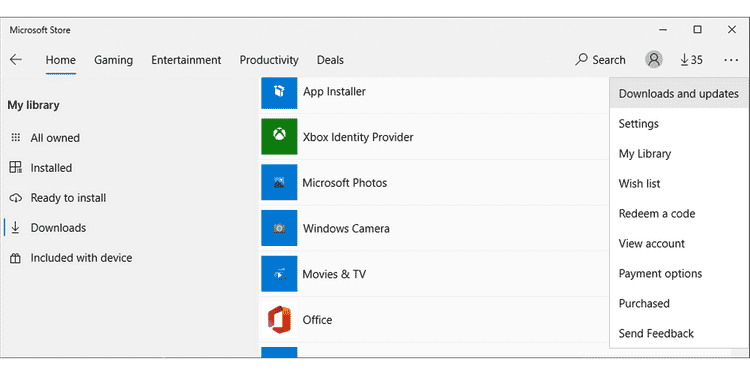Click the Microsoft Photos icon tile
The width and height of the screenshot is (750, 375).
(x=279, y=182)
